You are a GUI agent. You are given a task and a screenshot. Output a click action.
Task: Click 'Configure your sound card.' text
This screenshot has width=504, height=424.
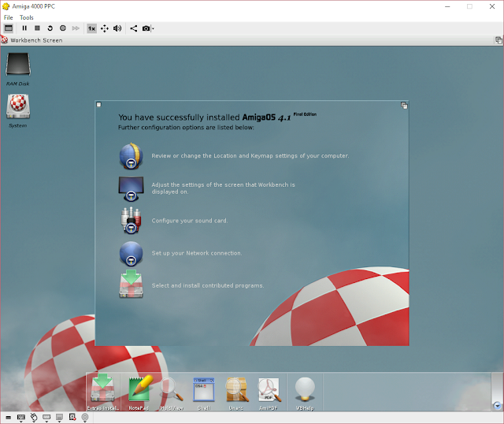click(x=190, y=221)
